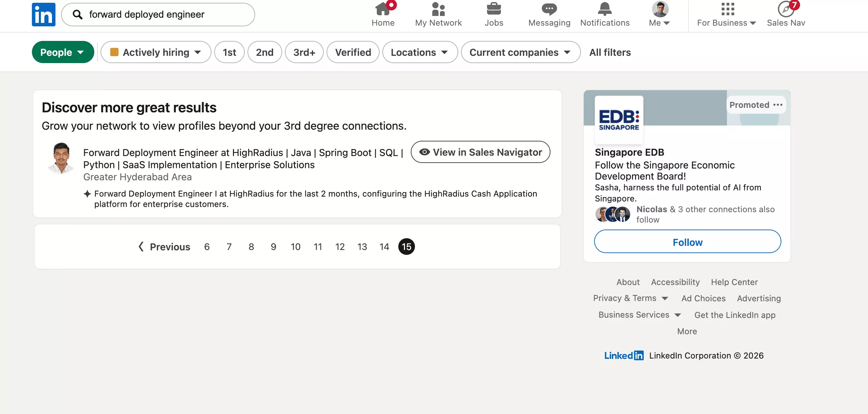This screenshot has height=414, width=868.
Task: Click Get the LinkedIn app link
Action: click(x=735, y=315)
